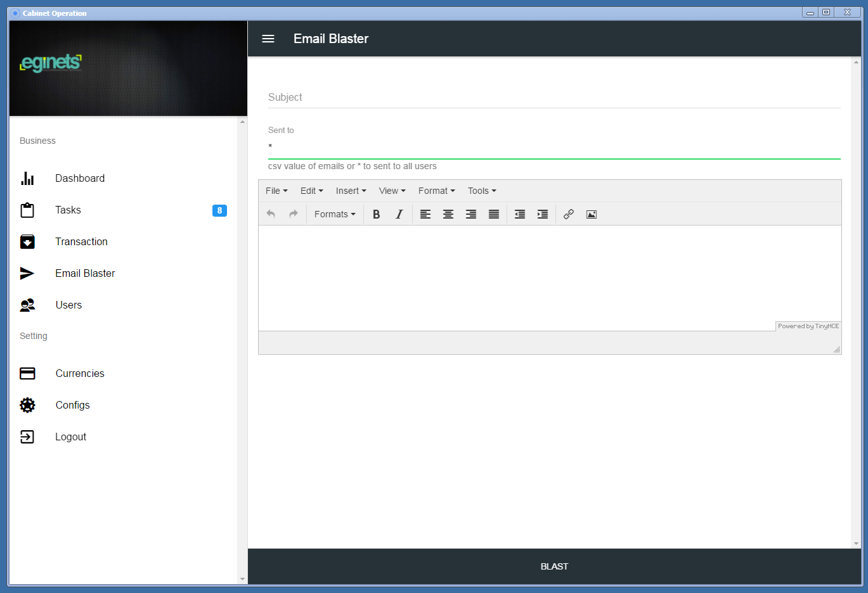Viewport: 868px width, 593px height.
Task: Click the sidebar scrollbar down arrow
Action: point(242,579)
